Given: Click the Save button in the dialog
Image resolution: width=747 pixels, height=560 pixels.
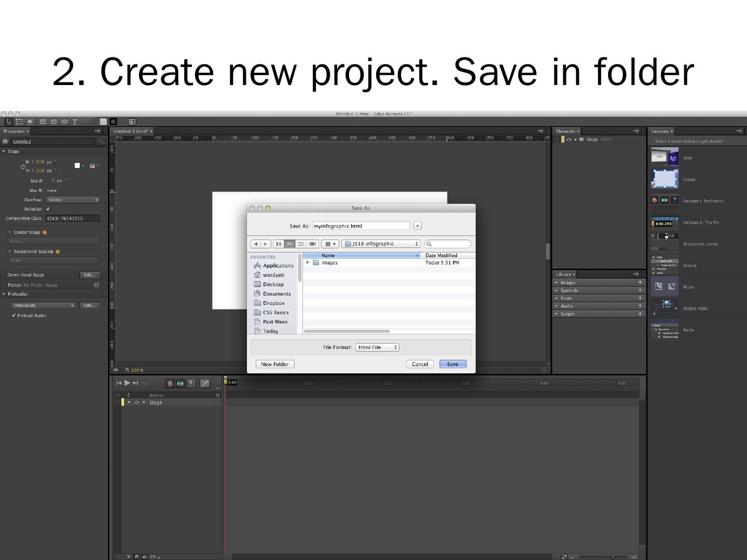Looking at the screenshot, I should point(452,364).
